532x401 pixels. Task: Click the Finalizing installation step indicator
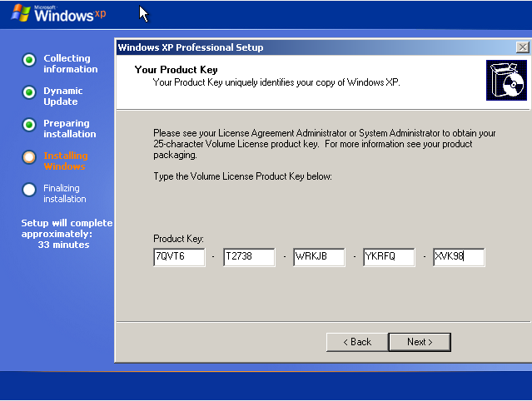[x=29, y=190]
